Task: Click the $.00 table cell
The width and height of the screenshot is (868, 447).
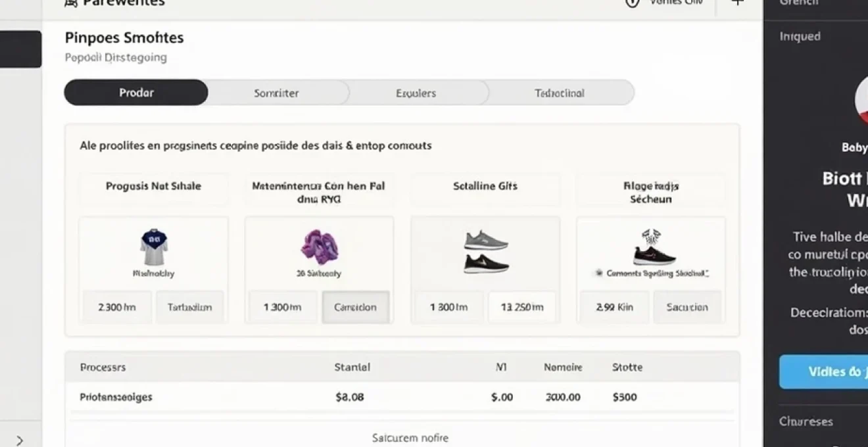Action: (502, 397)
